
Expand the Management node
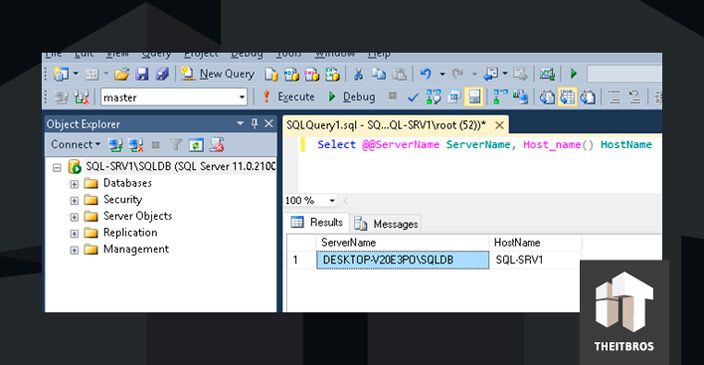pyautogui.click(x=74, y=251)
